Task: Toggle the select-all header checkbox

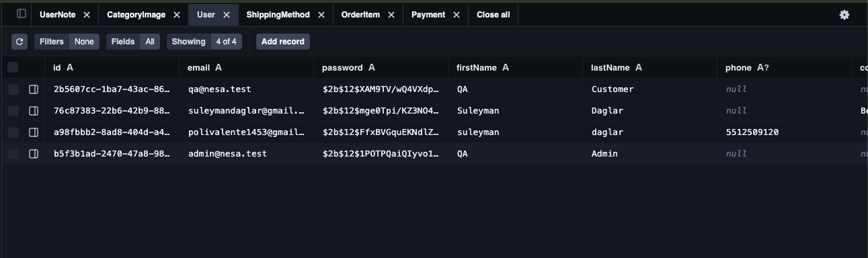Action: pos(13,67)
